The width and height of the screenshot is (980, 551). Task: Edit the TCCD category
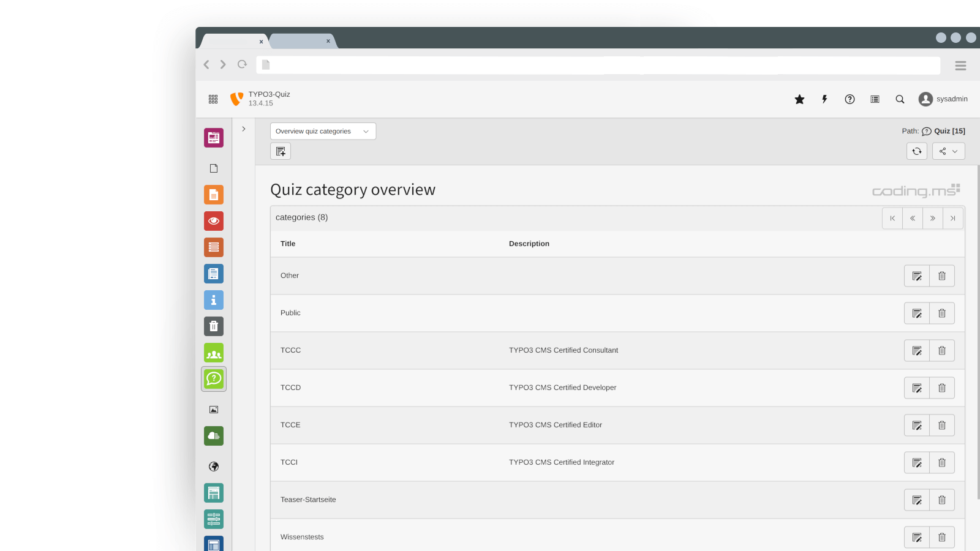point(917,388)
